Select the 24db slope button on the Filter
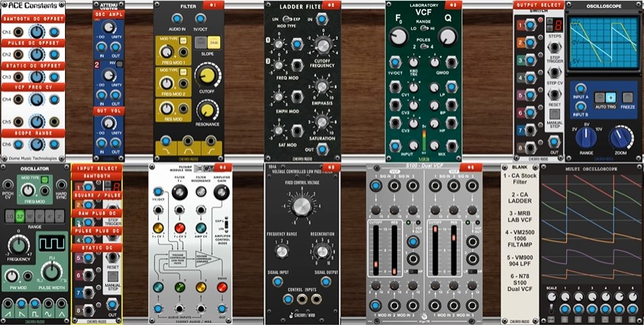The height and width of the screenshot is (325, 644). tap(212, 42)
